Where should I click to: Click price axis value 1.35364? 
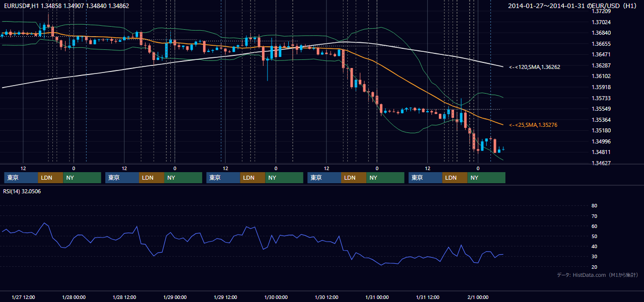601,120
